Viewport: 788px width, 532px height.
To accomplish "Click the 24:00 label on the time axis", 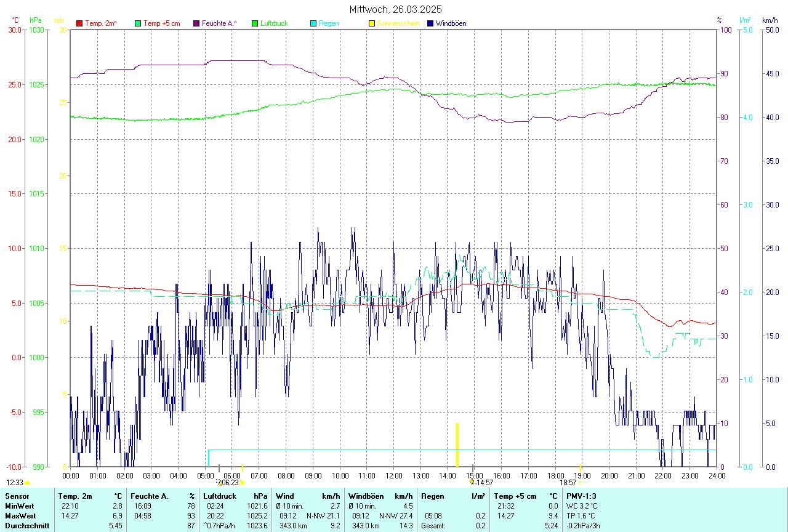I will click(717, 475).
